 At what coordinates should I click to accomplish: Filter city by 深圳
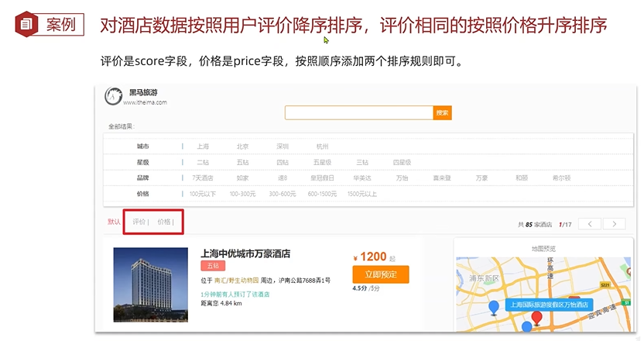pos(283,146)
